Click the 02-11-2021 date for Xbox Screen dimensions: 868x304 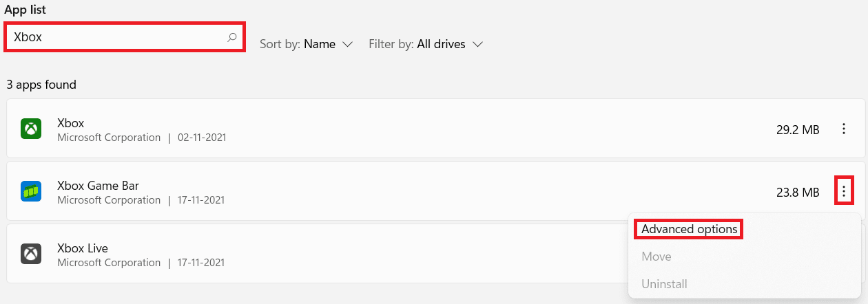(x=202, y=138)
